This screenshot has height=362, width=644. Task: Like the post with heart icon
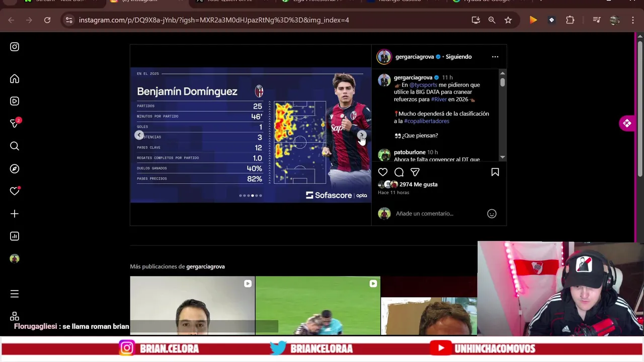click(383, 172)
